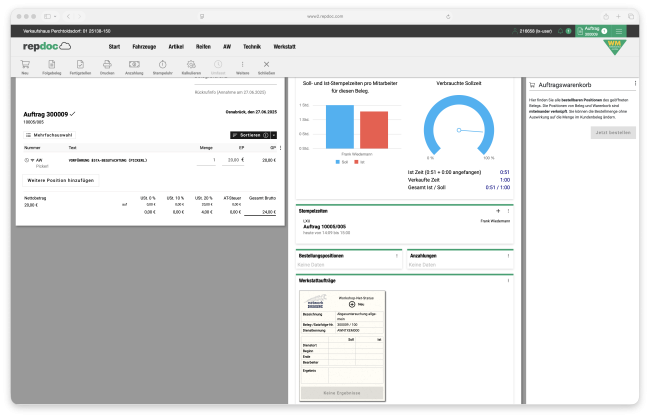Open the Fahrzeuge menu
Viewport: 650px width, 418px height.
point(144,46)
